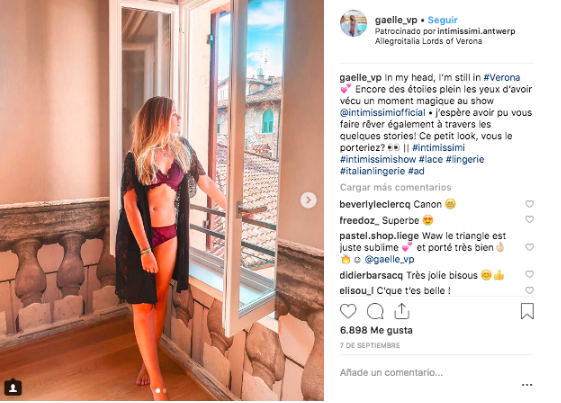Show tagged people using photo tag icon
This screenshot has height=403, width=561.
[13, 388]
